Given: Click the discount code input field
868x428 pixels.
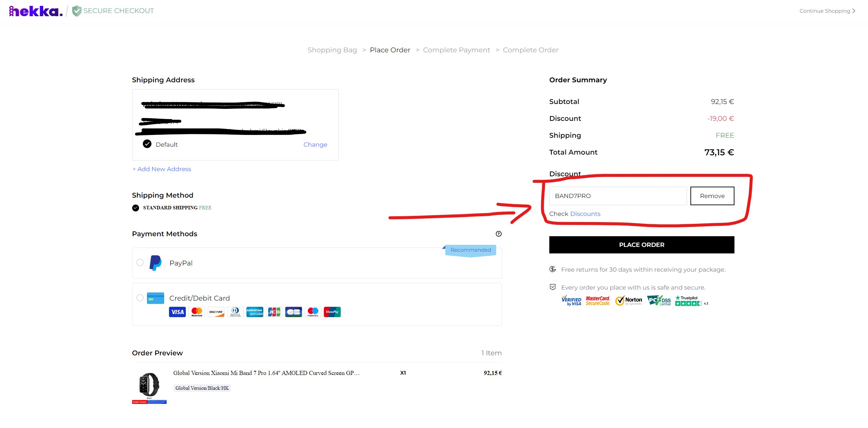Looking at the screenshot, I should [618, 196].
